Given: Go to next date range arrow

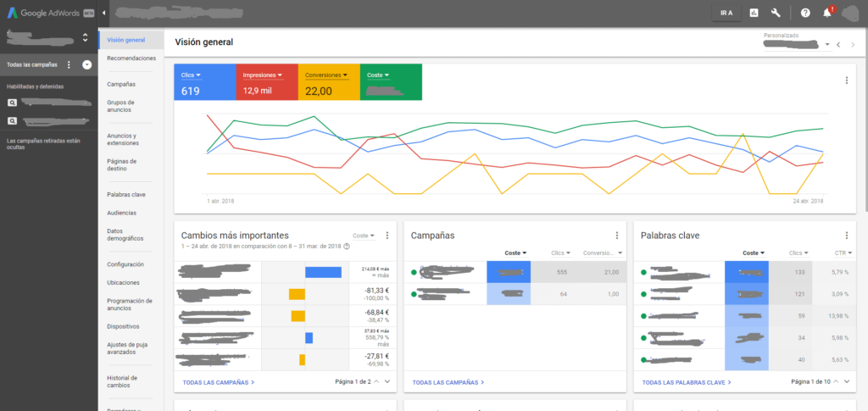Looking at the screenshot, I should pos(853,44).
